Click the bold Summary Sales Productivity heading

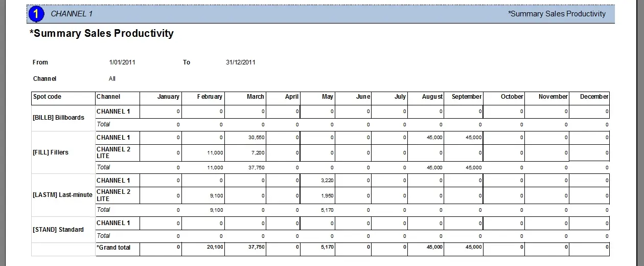tap(102, 34)
